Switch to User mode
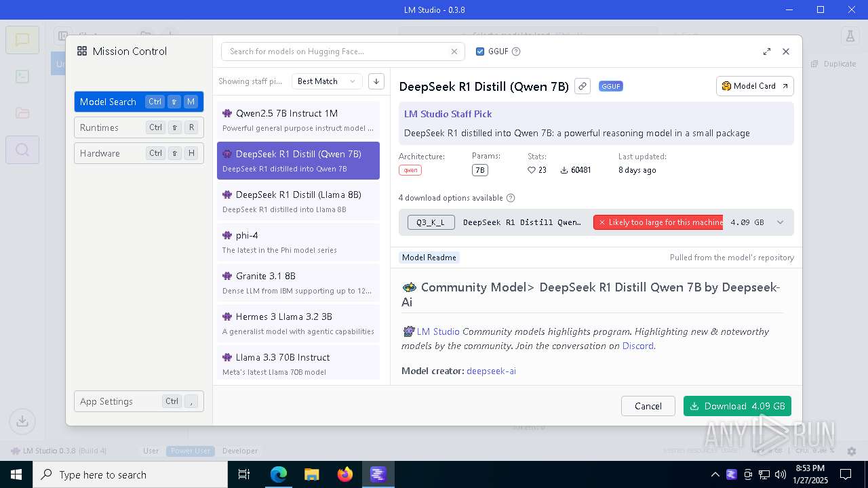 151,451
